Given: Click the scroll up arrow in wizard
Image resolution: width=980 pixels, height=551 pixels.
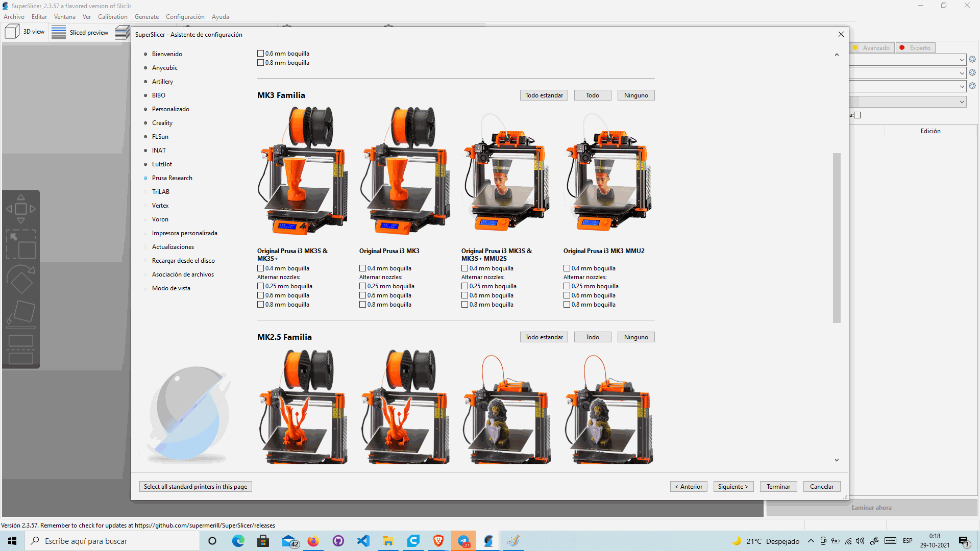Looking at the screenshot, I should pyautogui.click(x=837, y=55).
